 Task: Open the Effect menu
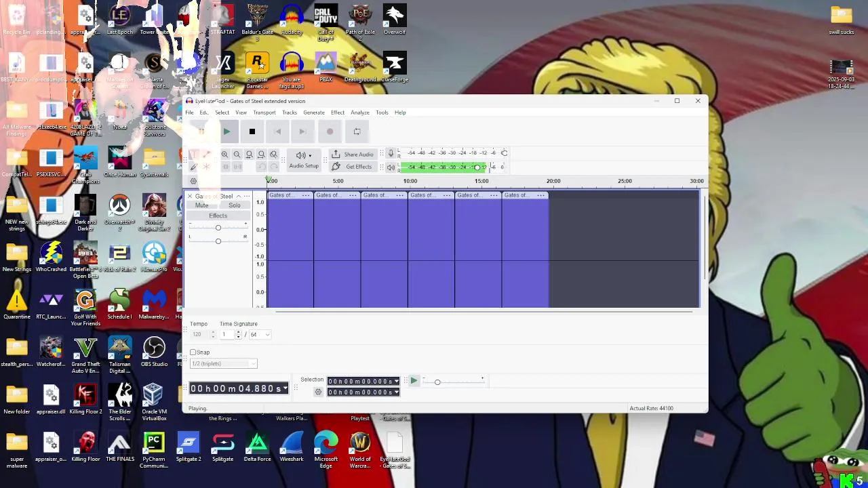(338, 113)
